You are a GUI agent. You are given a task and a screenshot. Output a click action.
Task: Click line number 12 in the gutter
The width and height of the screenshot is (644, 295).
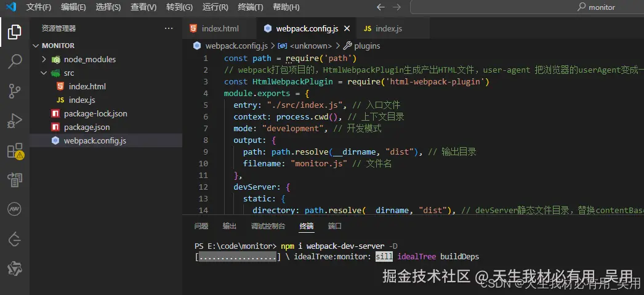203,187
